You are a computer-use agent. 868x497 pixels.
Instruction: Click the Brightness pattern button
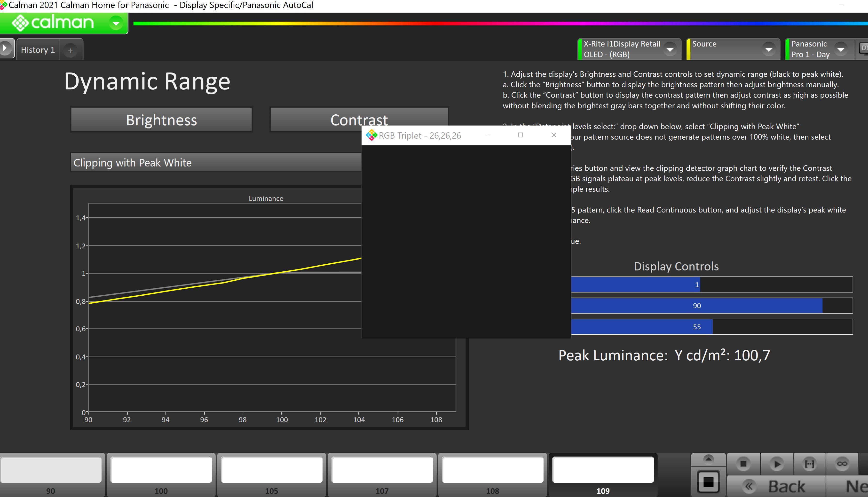161,120
